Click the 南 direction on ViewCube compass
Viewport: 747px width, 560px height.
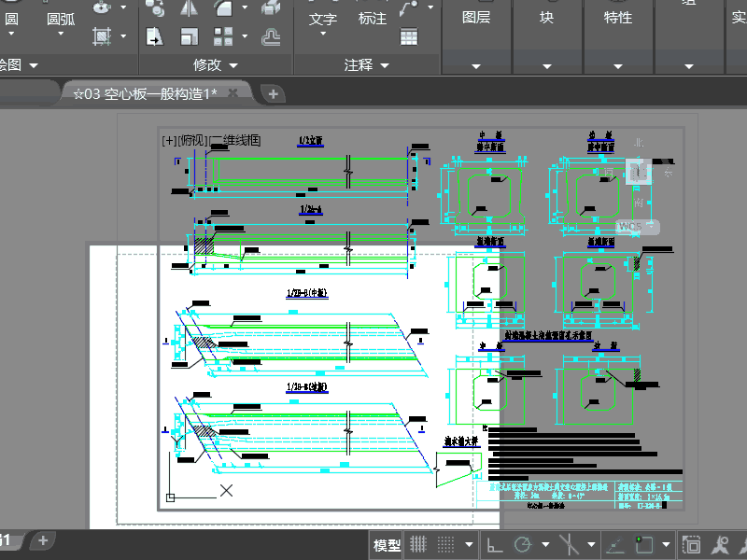[x=639, y=200]
